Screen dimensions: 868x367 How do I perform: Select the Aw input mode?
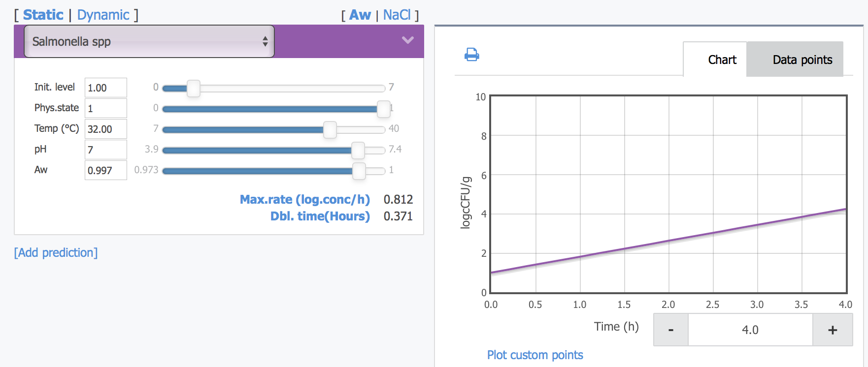tap(360, 15)
